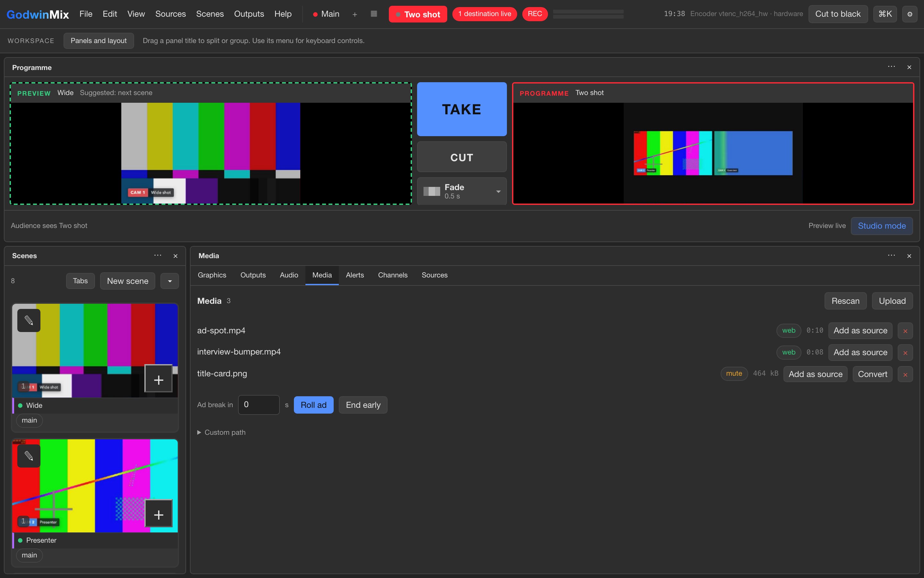This screenshot has width=924, height=578.
Task: Switch to the Audio tab
Action: [x=289, y=275]
